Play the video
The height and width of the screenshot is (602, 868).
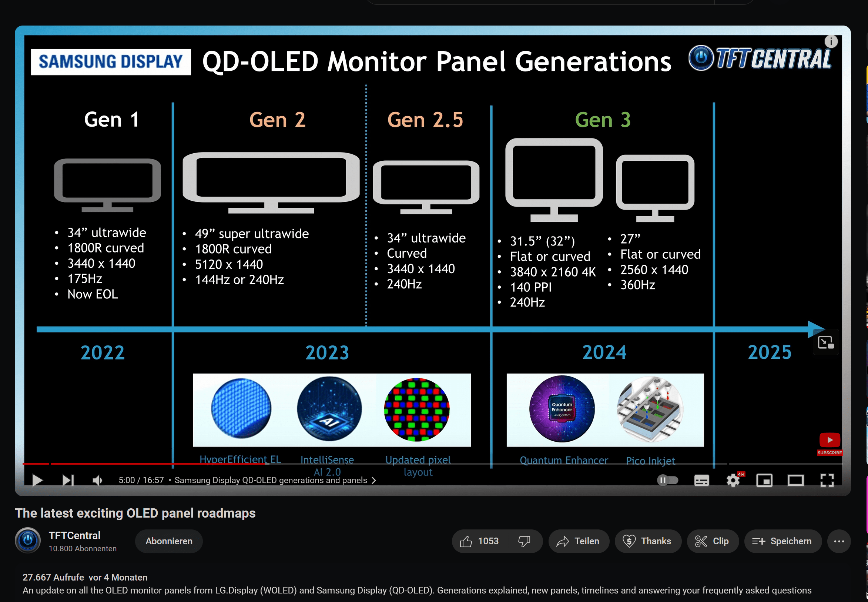pos(37,480)
